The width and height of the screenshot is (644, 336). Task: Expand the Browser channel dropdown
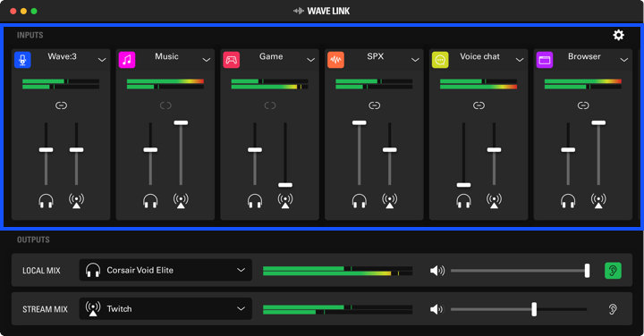[624, 60]
